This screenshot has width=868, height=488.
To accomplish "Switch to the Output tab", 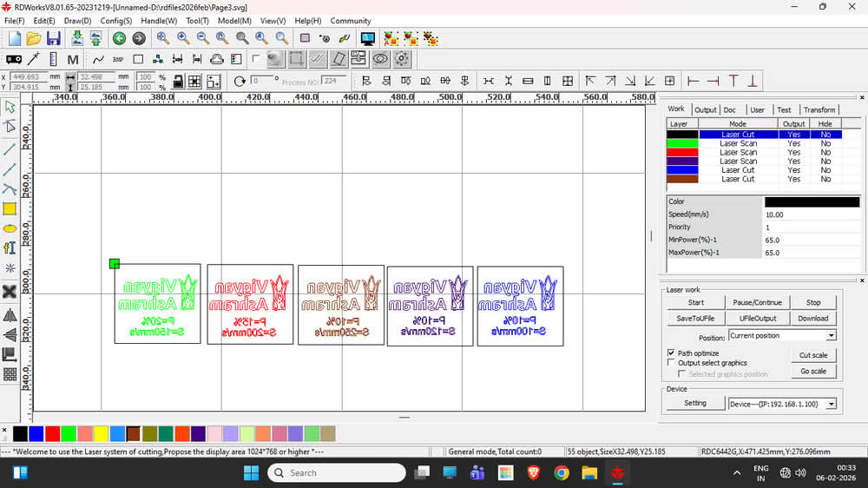I will pyautogui.click(x=705, y=109).
